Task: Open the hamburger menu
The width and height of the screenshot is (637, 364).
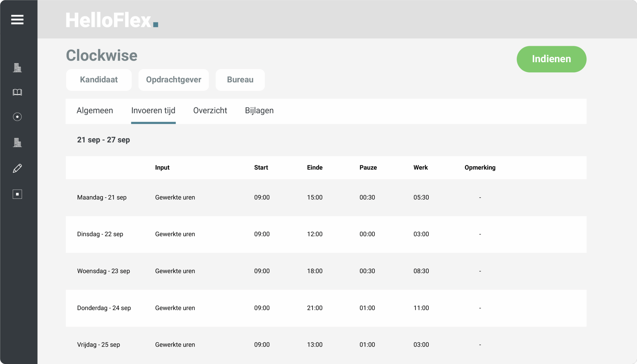Action: point(17,19)
